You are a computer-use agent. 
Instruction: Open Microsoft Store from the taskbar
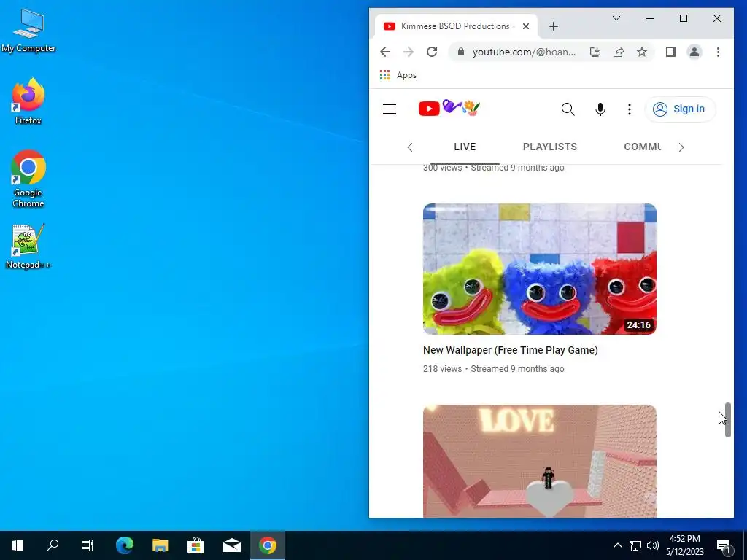196,545
